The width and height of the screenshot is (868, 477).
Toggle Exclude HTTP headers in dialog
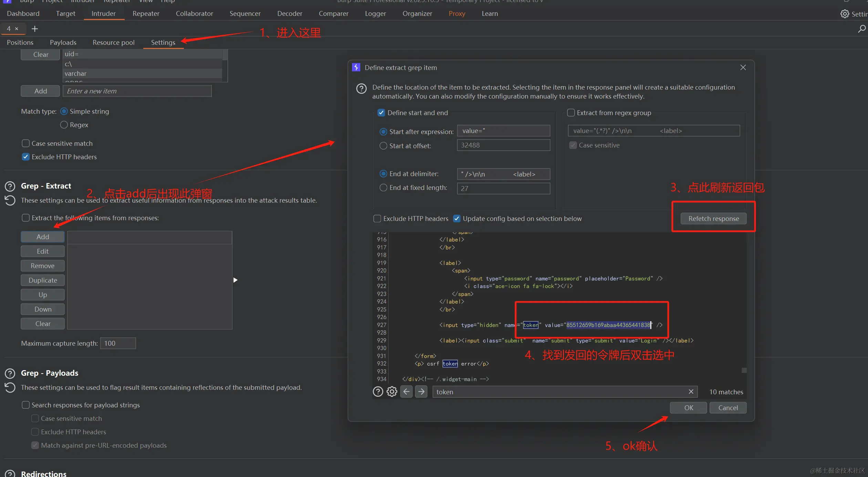[x=377, y=219]
